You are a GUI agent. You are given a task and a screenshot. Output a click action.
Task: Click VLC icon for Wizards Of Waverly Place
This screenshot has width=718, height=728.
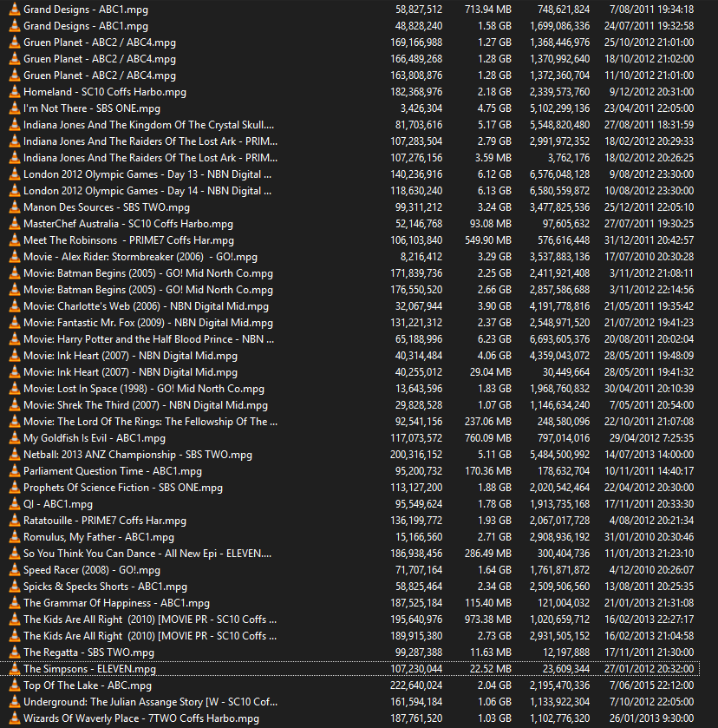(x=13, y=718)
